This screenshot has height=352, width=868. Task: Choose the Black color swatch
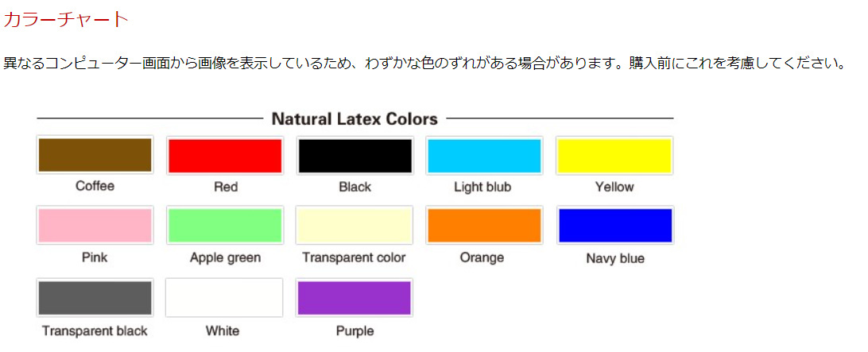[x=355, y=156]
